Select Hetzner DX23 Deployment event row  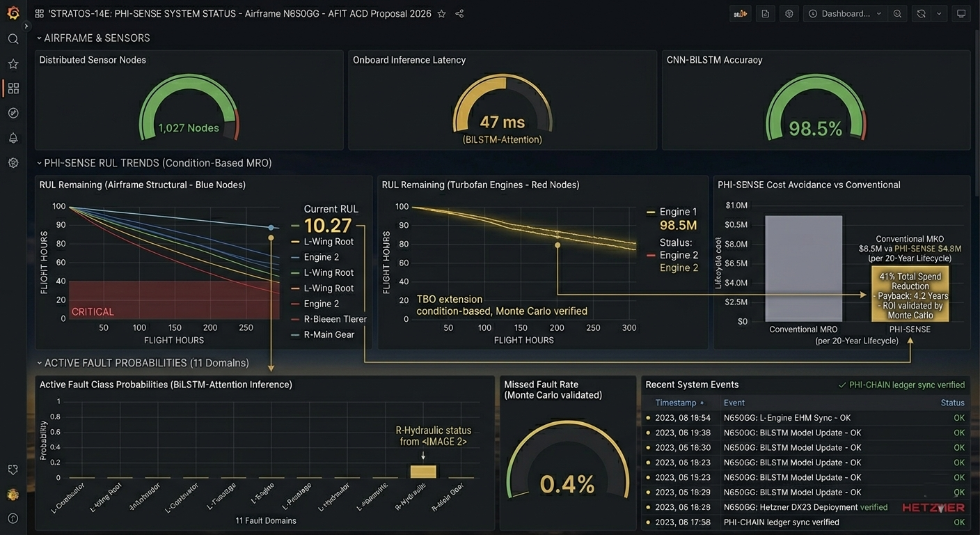pyautogui.click(x=805, y=507)
